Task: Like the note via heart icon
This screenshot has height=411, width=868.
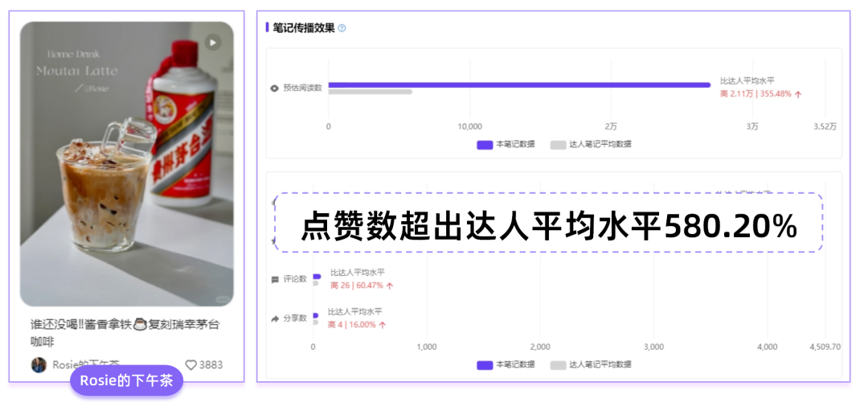Action: (x=191, y=365)
